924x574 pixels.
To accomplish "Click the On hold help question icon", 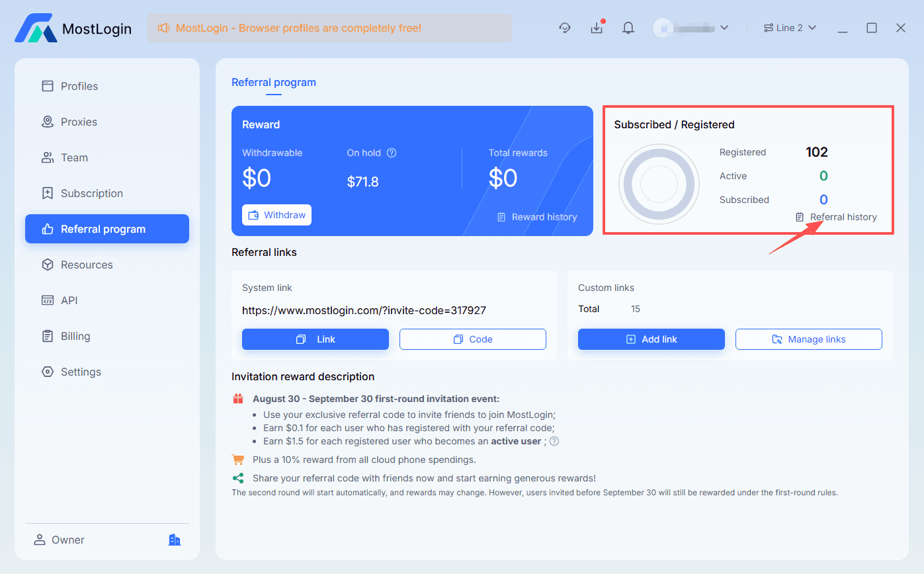I will pyautogui.click(x=392, y=153).
